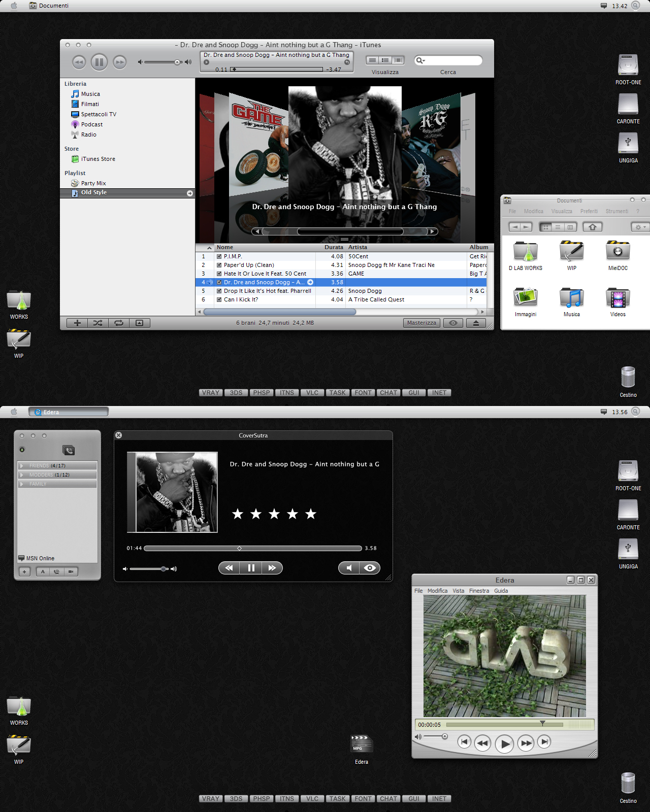Toggle shuffle in iTunes bottom bar
Viewport: 650px width, 812px height.
pyautogui.click(x=98, y=323)
